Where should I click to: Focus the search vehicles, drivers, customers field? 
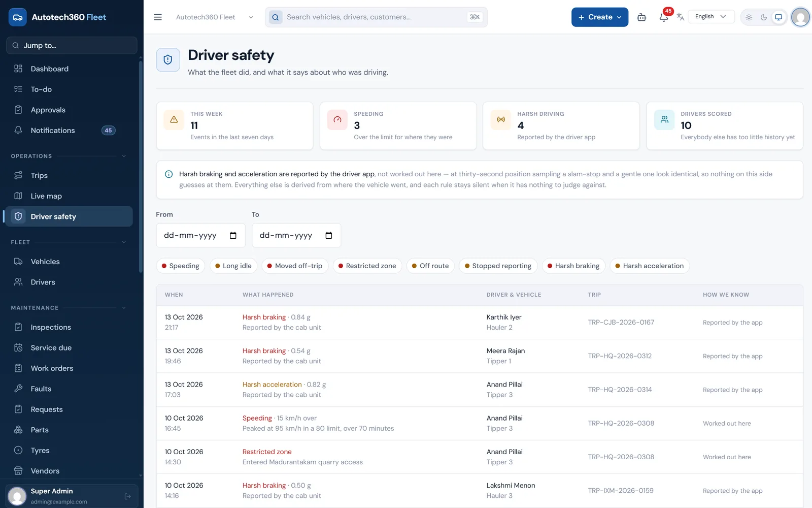[x=376, y=17]
